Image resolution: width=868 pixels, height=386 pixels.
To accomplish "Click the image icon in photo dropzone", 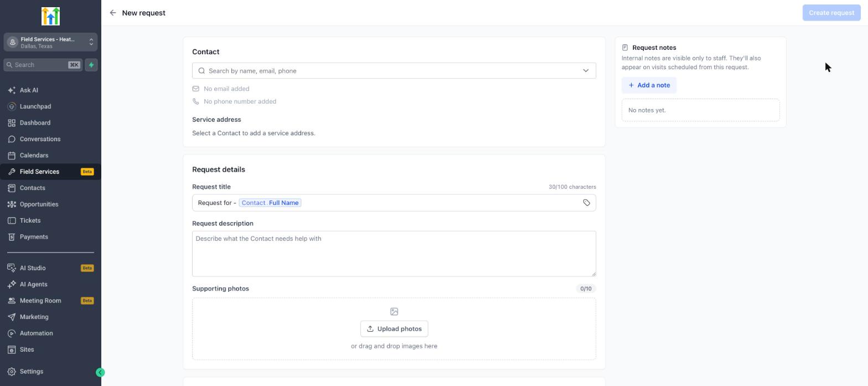I will click(394, 312).
